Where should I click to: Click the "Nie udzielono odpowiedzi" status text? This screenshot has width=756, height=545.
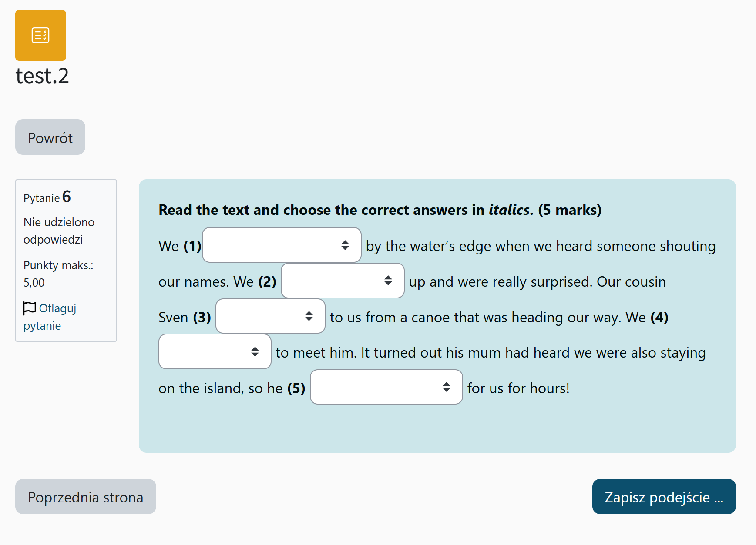59,231
